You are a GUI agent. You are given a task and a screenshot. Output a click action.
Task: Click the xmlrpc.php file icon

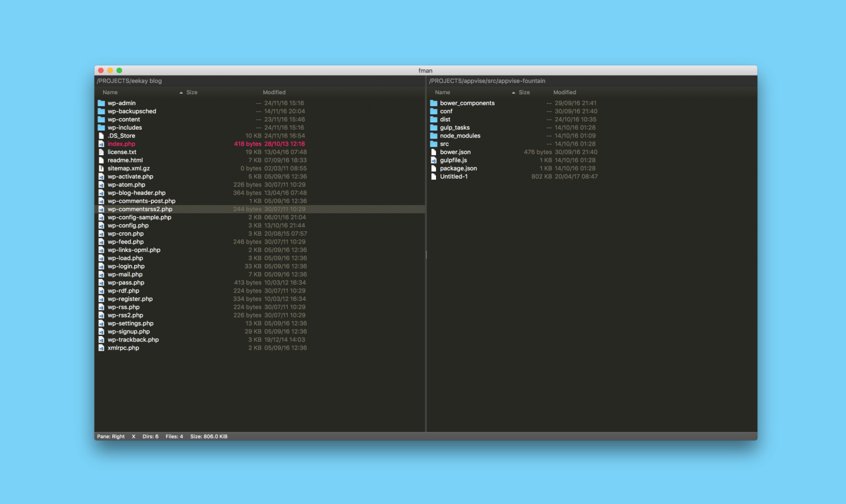pyautogui.click(x=102, y=348)
